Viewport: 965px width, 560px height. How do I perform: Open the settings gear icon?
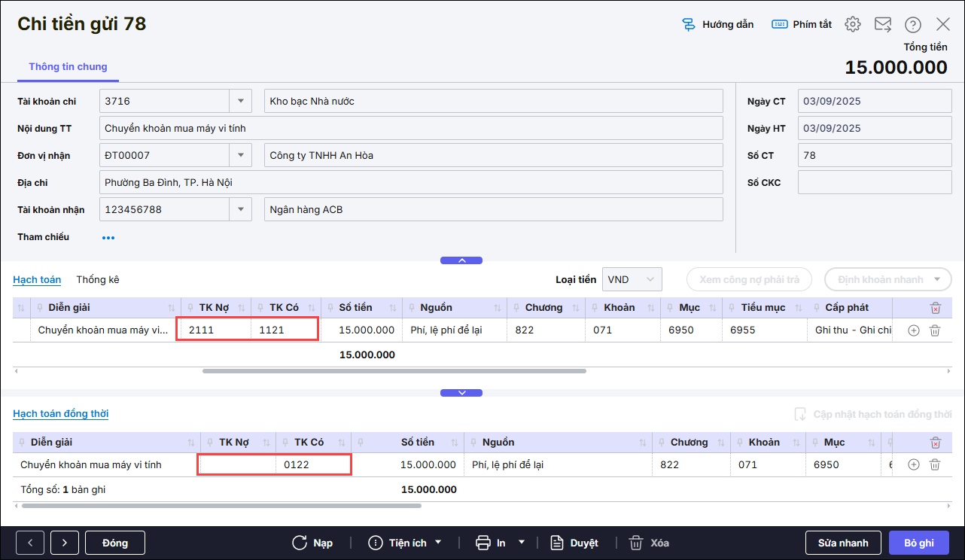pyautogui.click(x=852, y=25)
